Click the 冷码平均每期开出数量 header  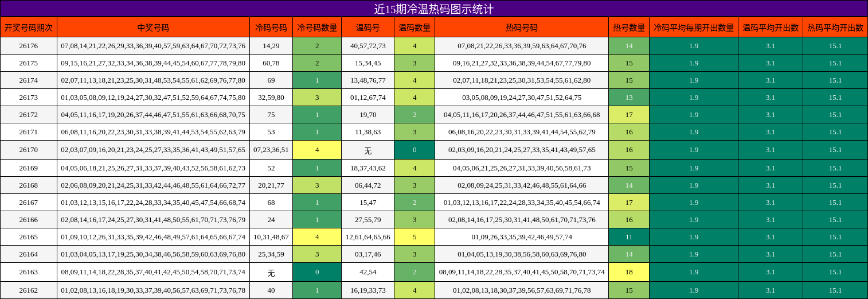694,27
